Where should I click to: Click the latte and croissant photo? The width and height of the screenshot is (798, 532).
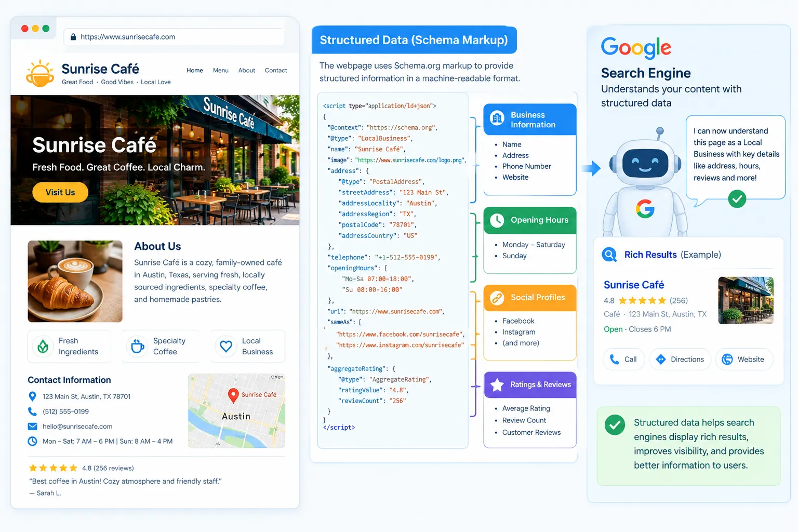click(x=75, y=281)
